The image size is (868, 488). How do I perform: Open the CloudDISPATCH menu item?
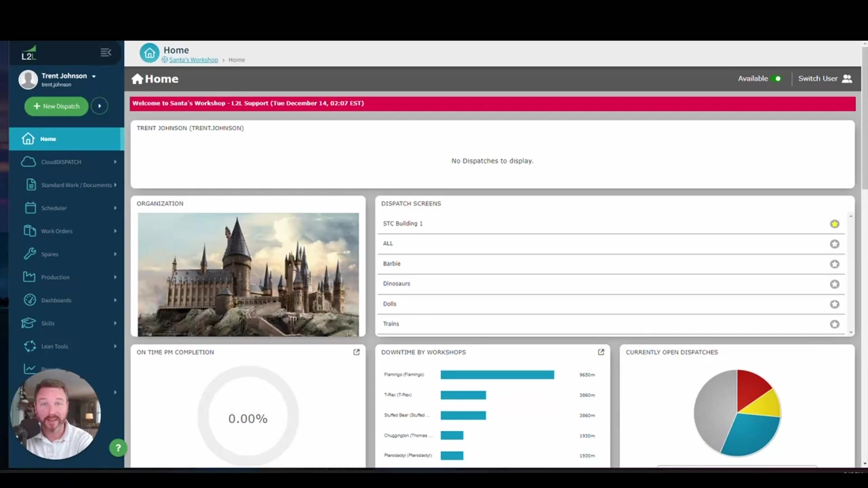click(x=66, y=162)
